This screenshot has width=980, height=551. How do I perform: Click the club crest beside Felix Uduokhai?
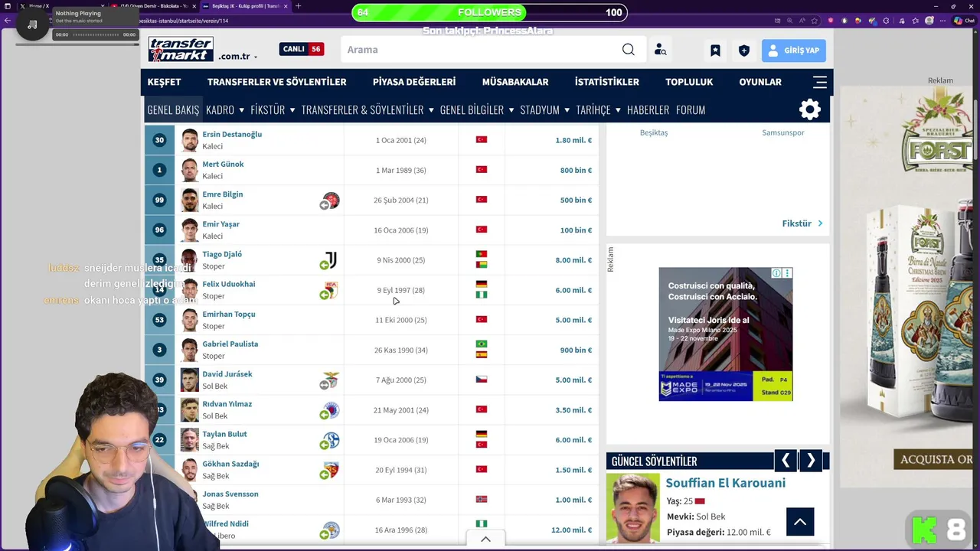click(331, 290)
